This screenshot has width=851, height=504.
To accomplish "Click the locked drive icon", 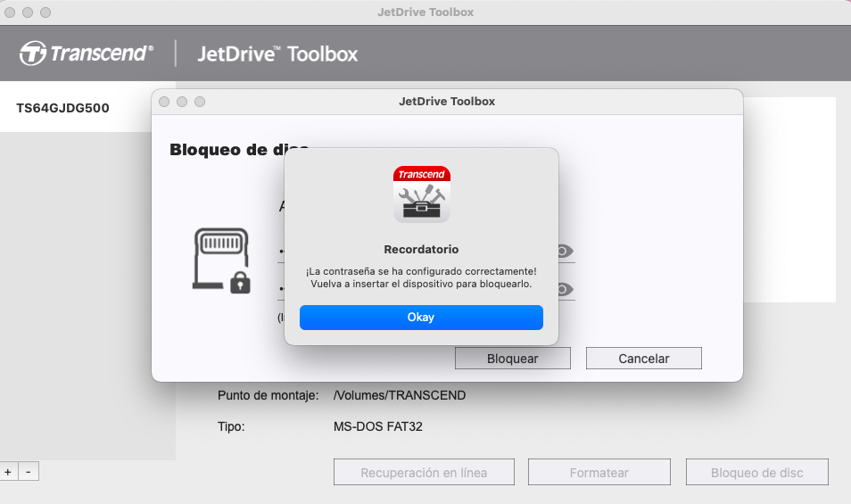I will pos(221,261).
